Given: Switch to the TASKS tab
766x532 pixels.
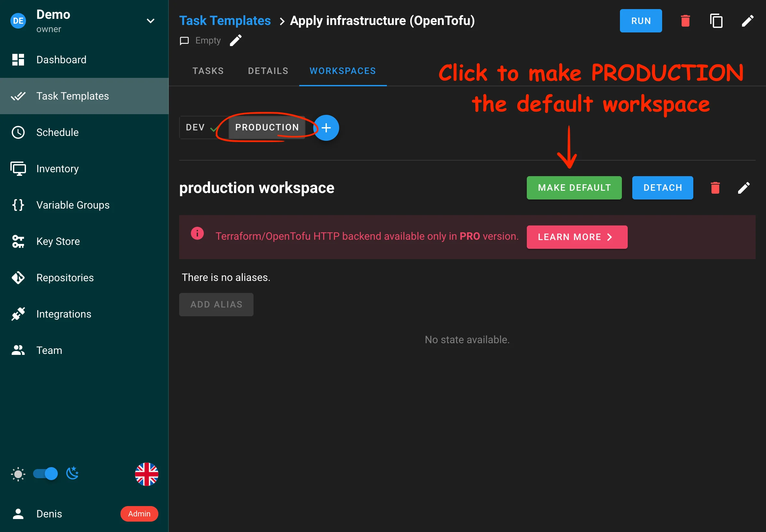Looking at the screenshot, I should [x=208, y=71].
